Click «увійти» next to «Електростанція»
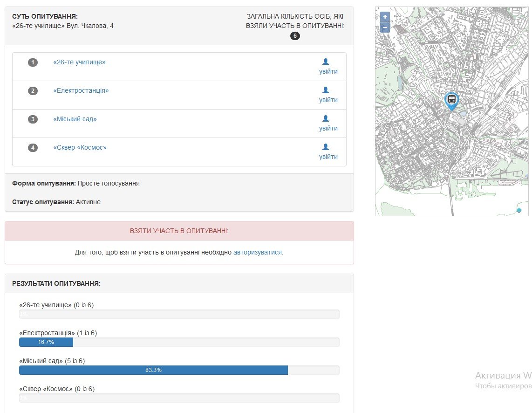The width and height of the screenshot is (532, 413). point(328,100)
